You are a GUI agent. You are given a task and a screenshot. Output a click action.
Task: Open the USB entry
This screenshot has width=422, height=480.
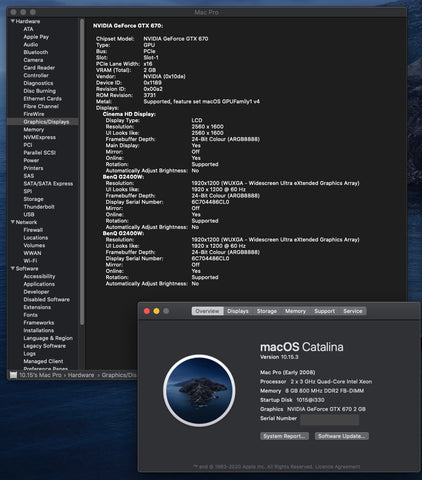click(x=29, y=214)
